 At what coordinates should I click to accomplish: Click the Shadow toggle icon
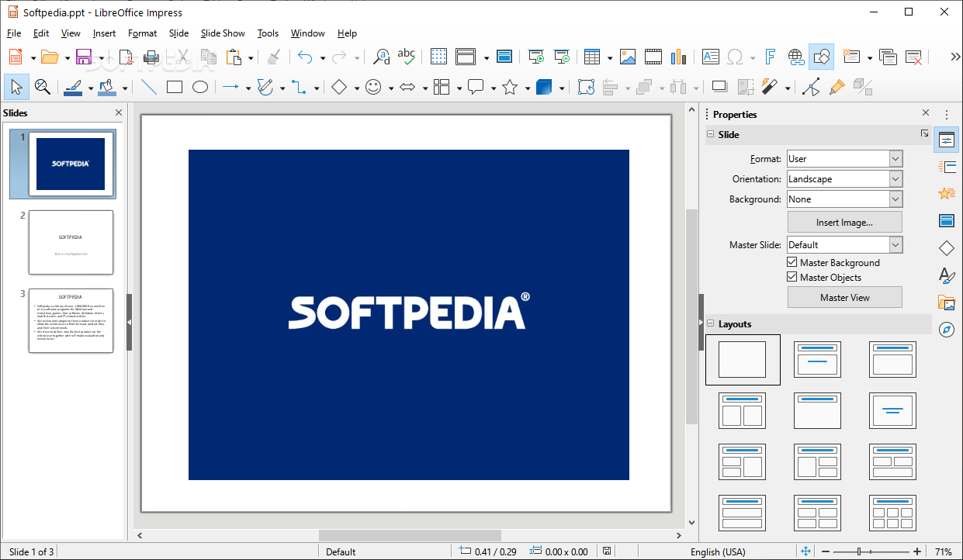(x=719, y=87)
